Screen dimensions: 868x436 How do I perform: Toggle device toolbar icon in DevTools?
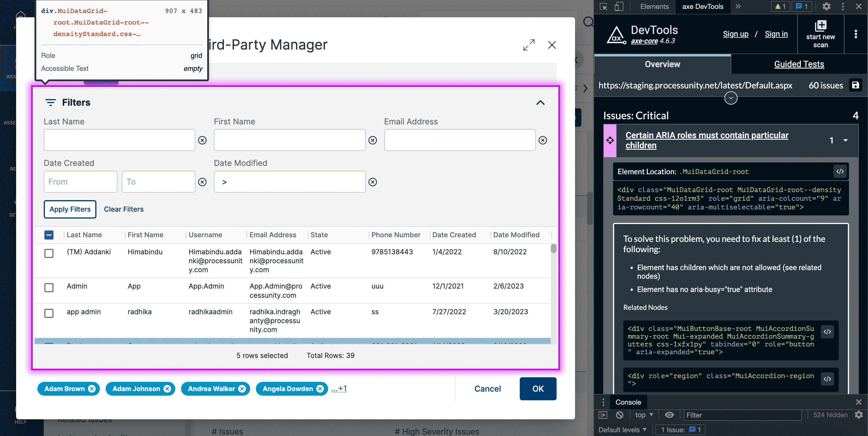(619, 6)
